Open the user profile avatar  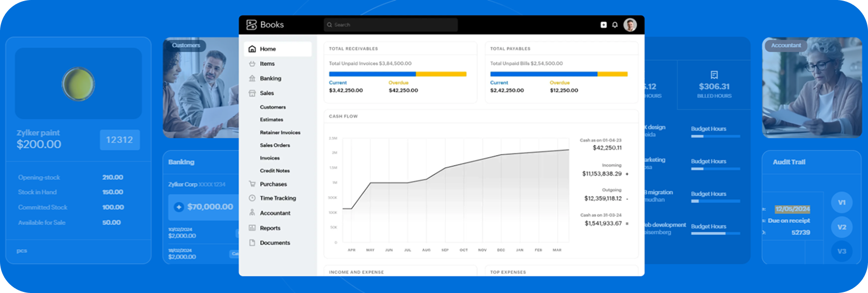[630, 25]
